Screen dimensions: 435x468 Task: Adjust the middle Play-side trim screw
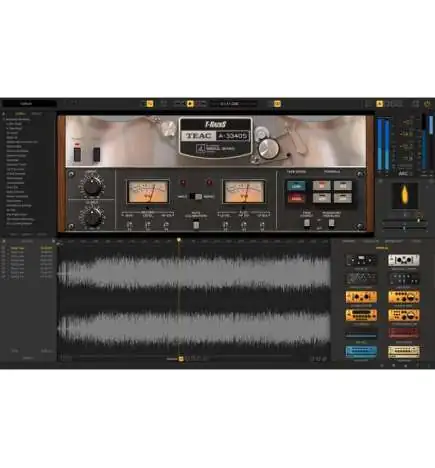point(244,226)
